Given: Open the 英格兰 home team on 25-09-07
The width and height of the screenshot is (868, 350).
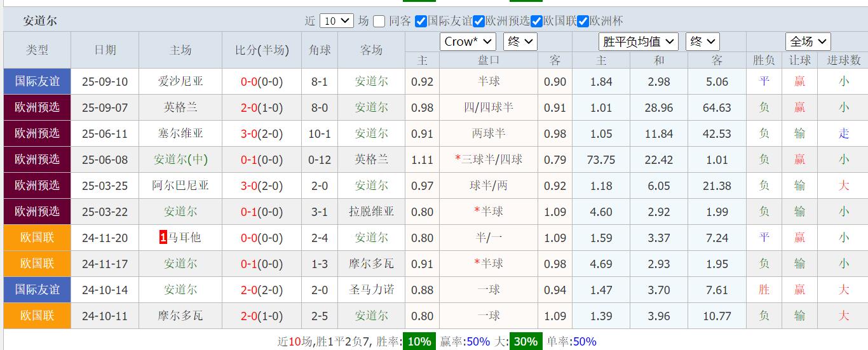Looking at the screenshot, I should click(180, 107).
